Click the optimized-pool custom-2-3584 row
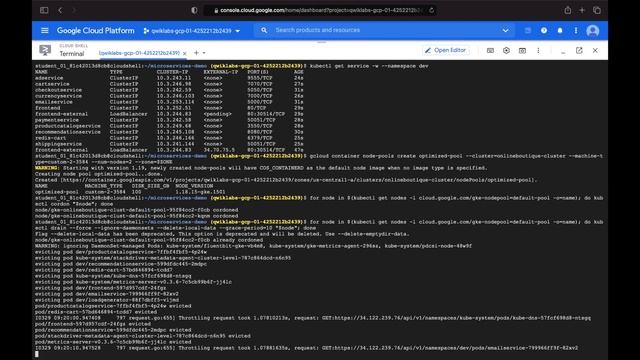The width and height of the screenshot is (640, 360). click(130, 192)
